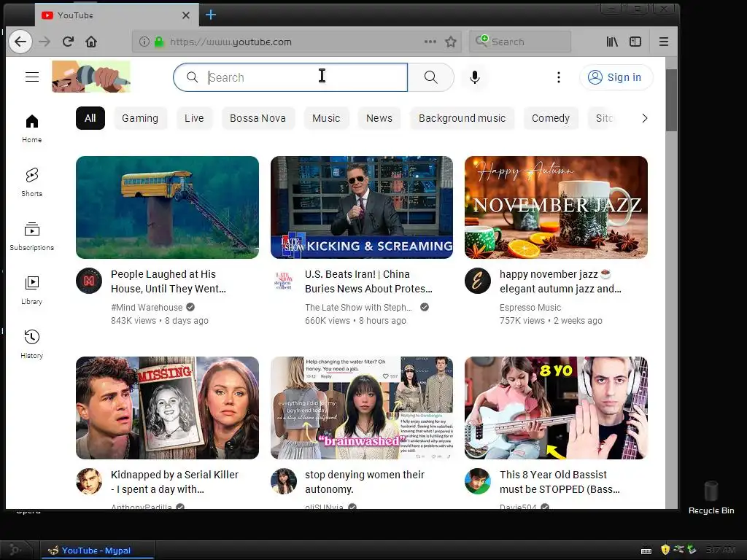Open the Missing poster video thumbnail

[167, 408]
